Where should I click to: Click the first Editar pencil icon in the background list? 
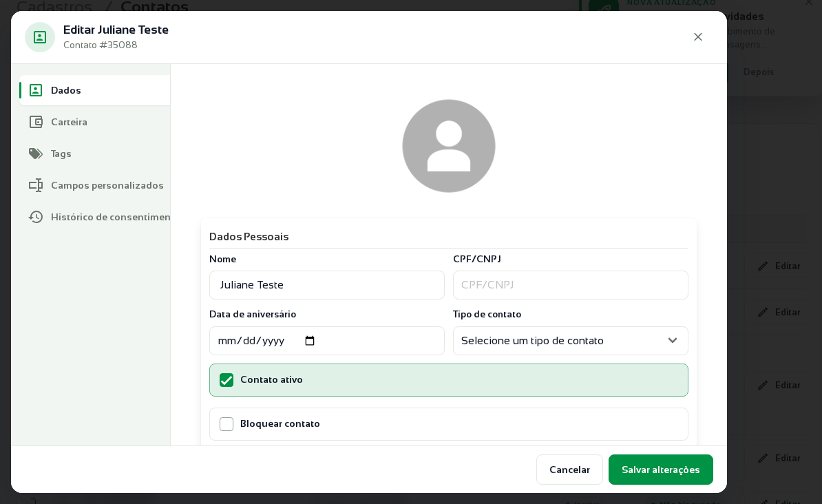pos(763,266)
